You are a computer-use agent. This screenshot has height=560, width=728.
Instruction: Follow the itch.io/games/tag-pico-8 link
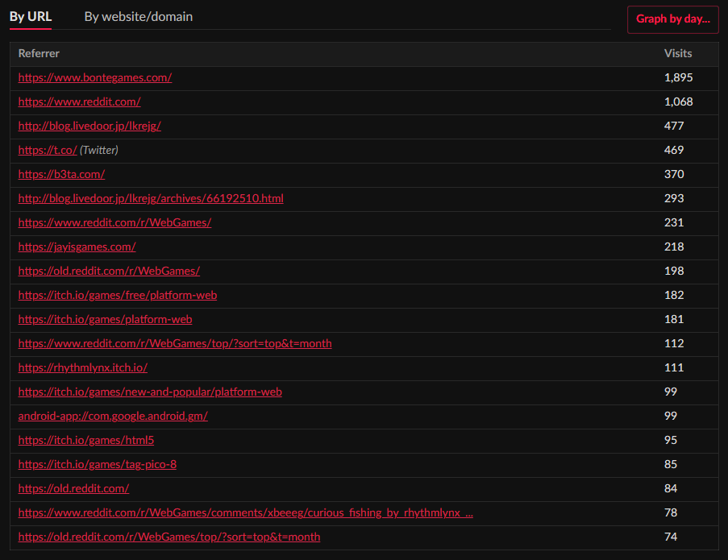tap(97, 463)
